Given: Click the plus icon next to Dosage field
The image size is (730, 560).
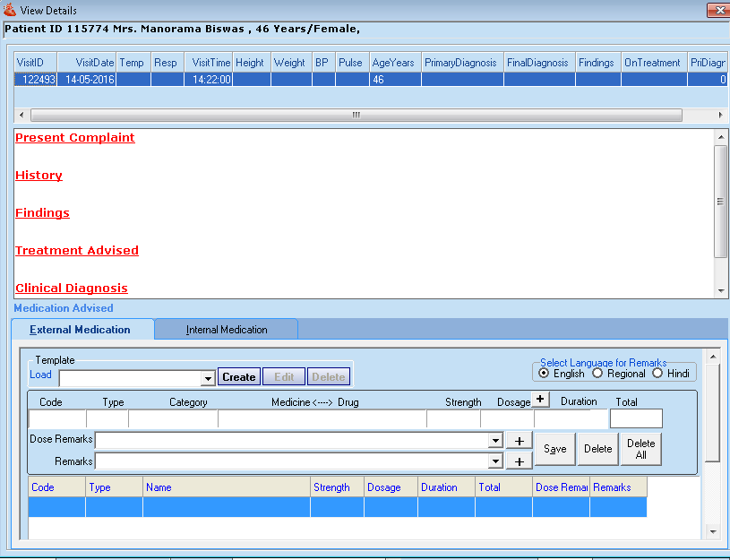Looking at the screenshot, I should pos(538,401).
